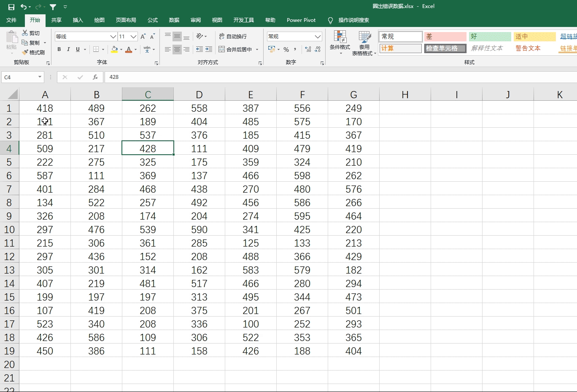Expand the font name dropdown

click(113, 37)
